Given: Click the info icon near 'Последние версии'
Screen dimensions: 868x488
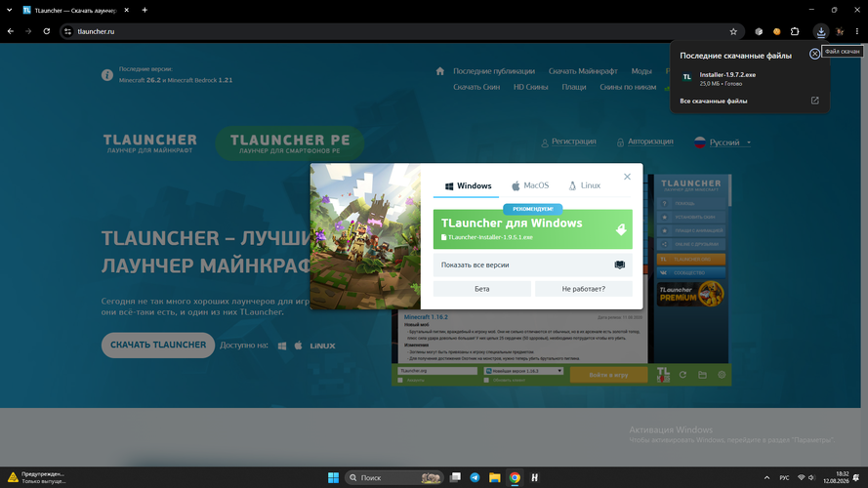Looking at the screenshot, I should point(107,75).
